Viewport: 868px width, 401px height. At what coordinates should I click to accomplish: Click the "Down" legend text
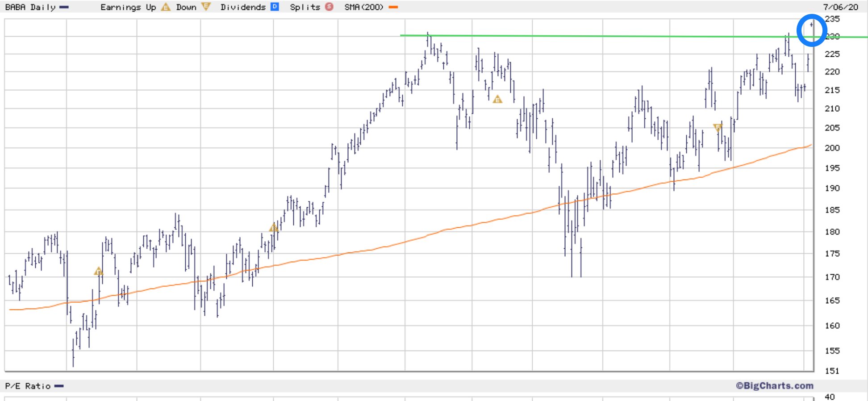coord(186,7)
